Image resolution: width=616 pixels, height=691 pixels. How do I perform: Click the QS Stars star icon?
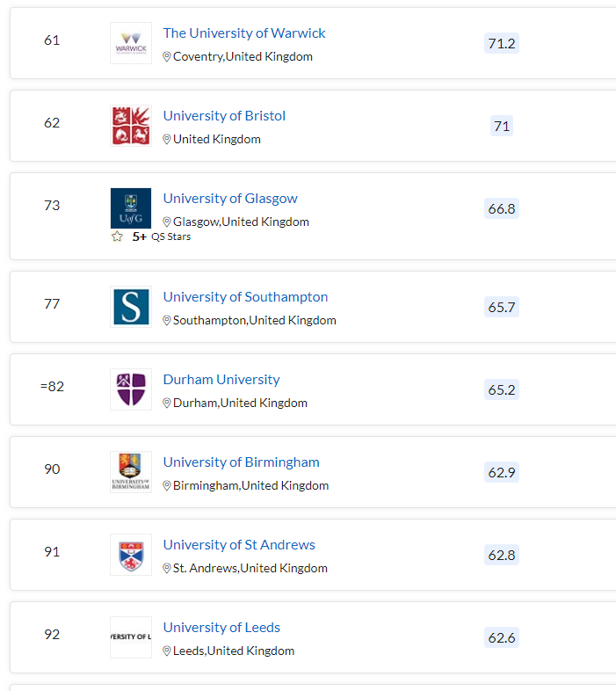tap(117, 236)
